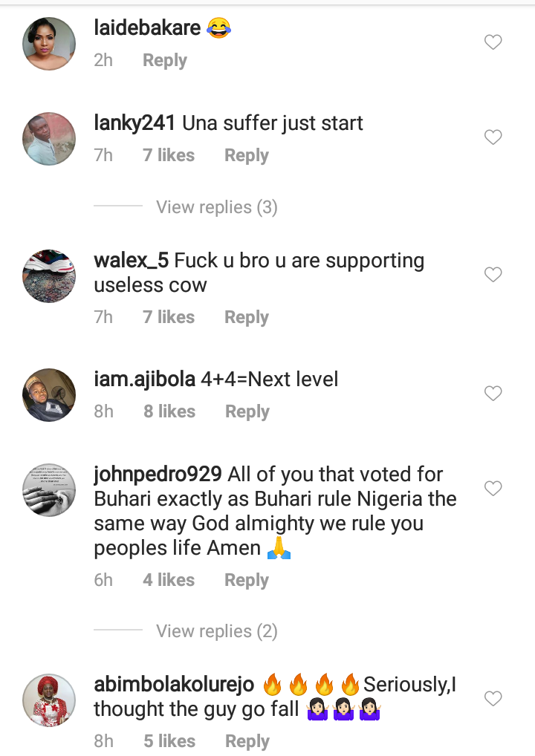Screen dimensions: 535x756
Task: See 4 likes on johnpedro929's comment
Action: click(169, 581)
